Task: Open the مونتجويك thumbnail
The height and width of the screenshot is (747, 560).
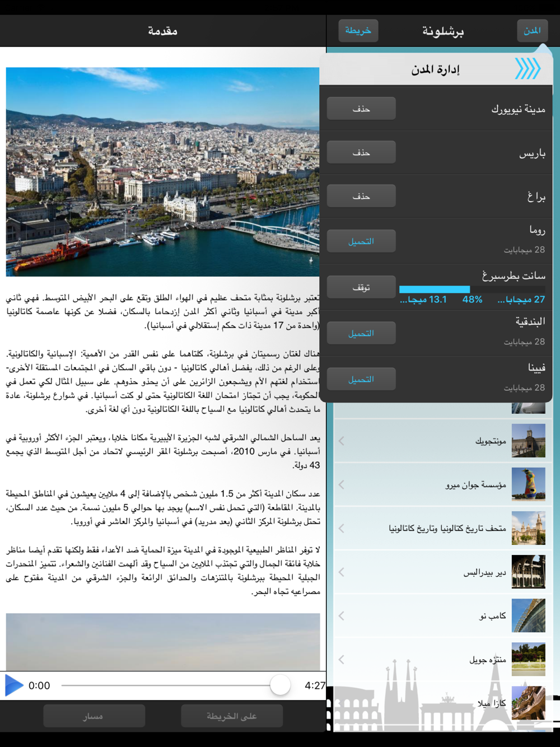Action: tap(528, 441)
